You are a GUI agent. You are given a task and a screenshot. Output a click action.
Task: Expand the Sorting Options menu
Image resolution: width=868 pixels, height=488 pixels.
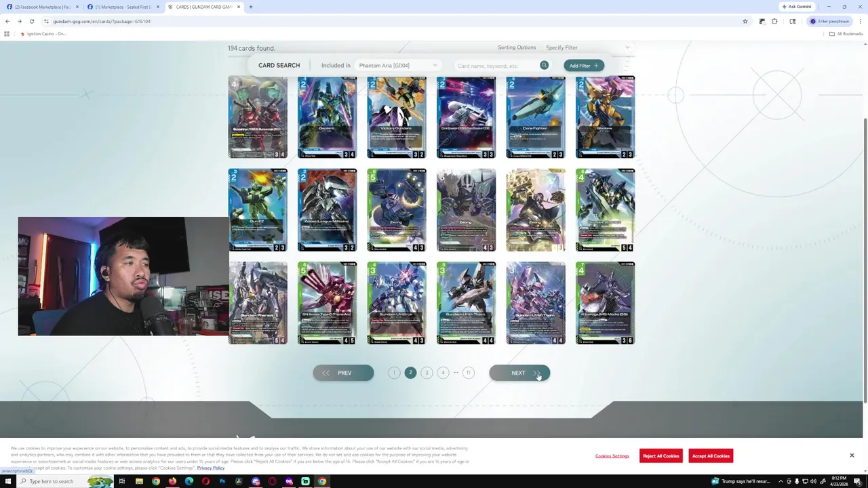pos(517,47)
